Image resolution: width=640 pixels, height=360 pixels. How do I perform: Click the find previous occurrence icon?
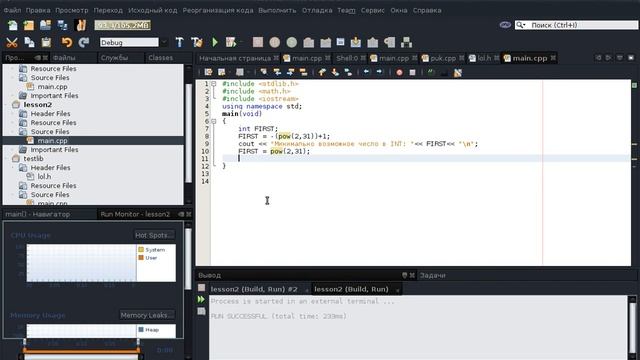coord(277,72)
